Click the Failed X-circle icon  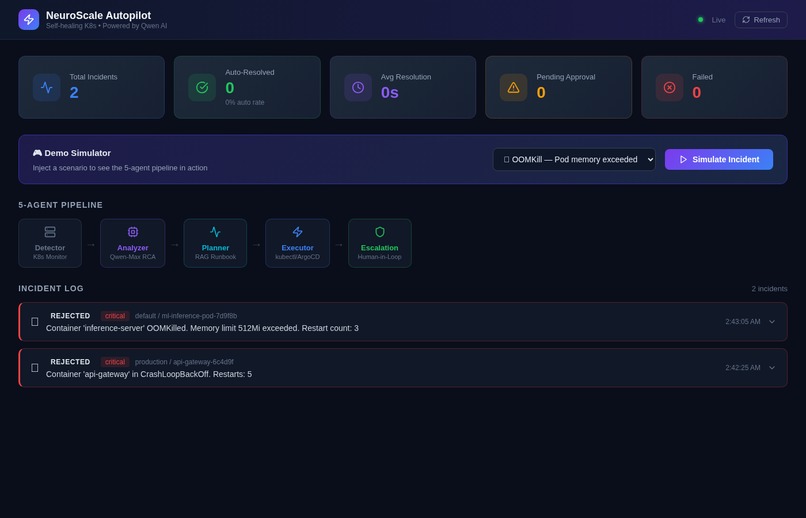point(669,87)
